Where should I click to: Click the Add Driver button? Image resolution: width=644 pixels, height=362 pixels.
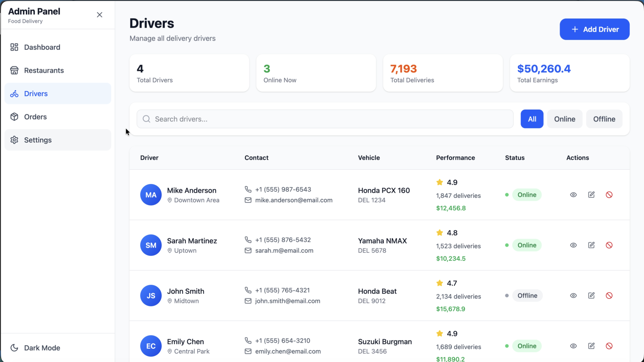595,29
